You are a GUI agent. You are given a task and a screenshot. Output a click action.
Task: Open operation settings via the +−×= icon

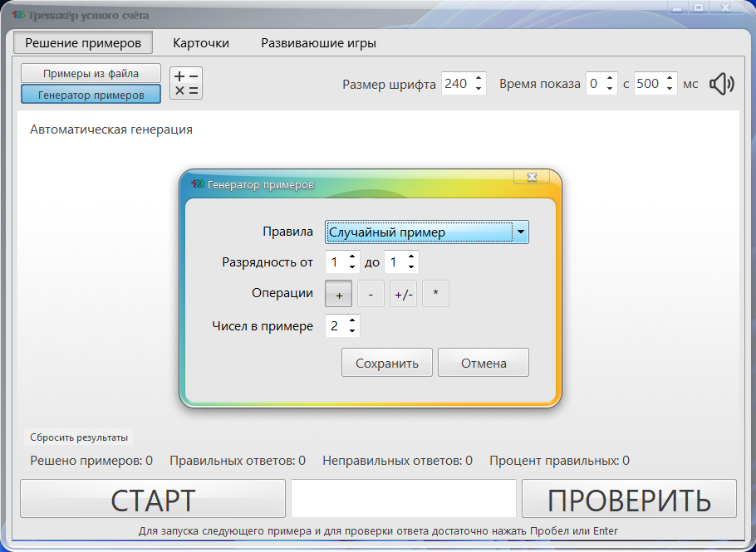coord(185,82)
